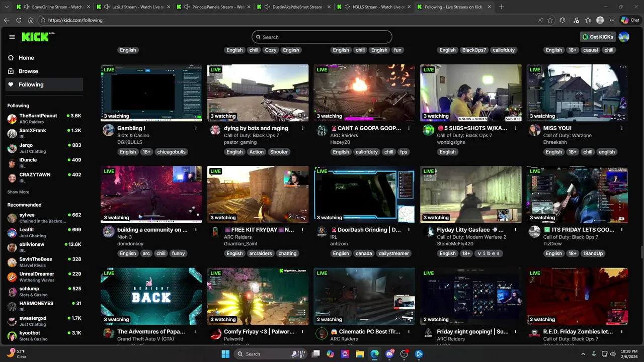Open the Windows Start menu
This screenshot has width=644, height=362.
pos(225,354)
